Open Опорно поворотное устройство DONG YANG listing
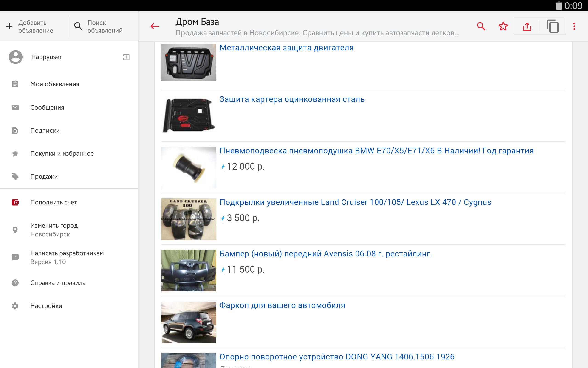The image size is (588, 368). coord(337,357)
